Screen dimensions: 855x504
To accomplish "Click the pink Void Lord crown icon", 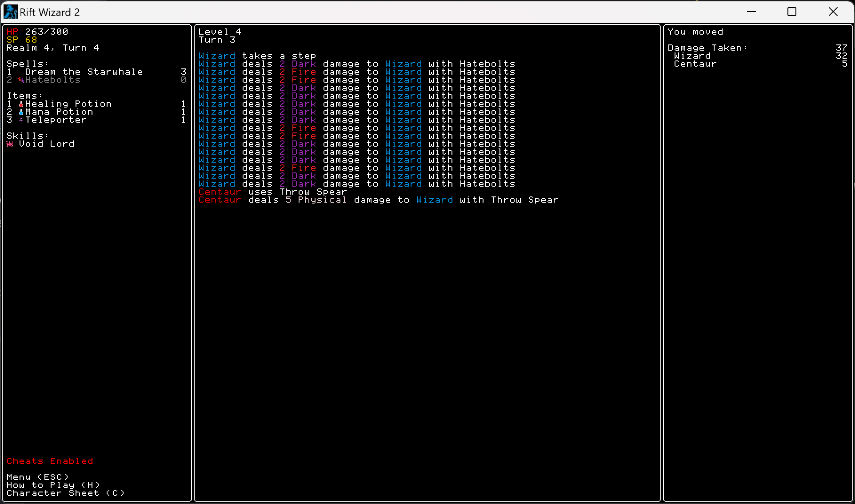I will (x=10, y=144).
